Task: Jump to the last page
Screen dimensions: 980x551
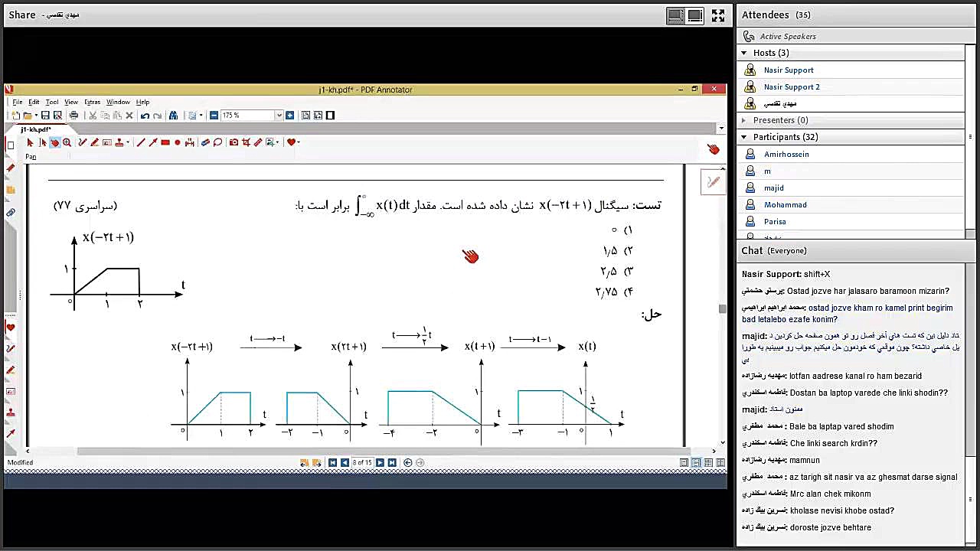Action: tap(392, 463)
